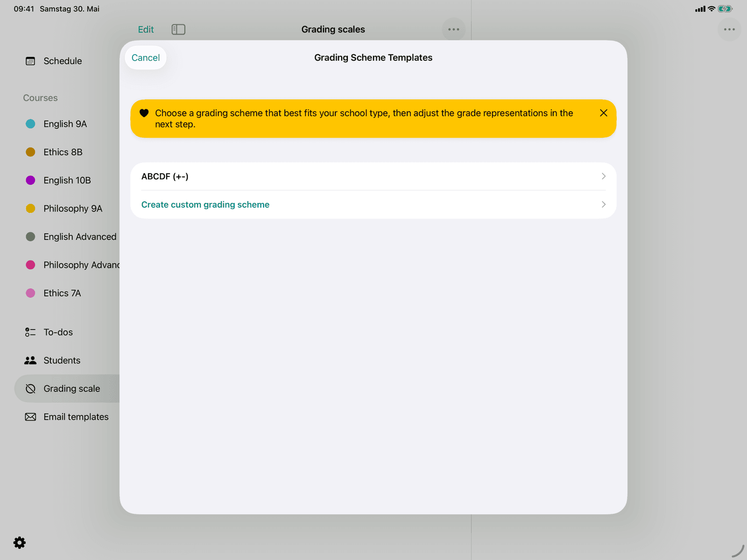Image resolution: width=747 pixels, height=560 pixels.
Task: Go to Email templates in sidebar
Action: point(76,417)
